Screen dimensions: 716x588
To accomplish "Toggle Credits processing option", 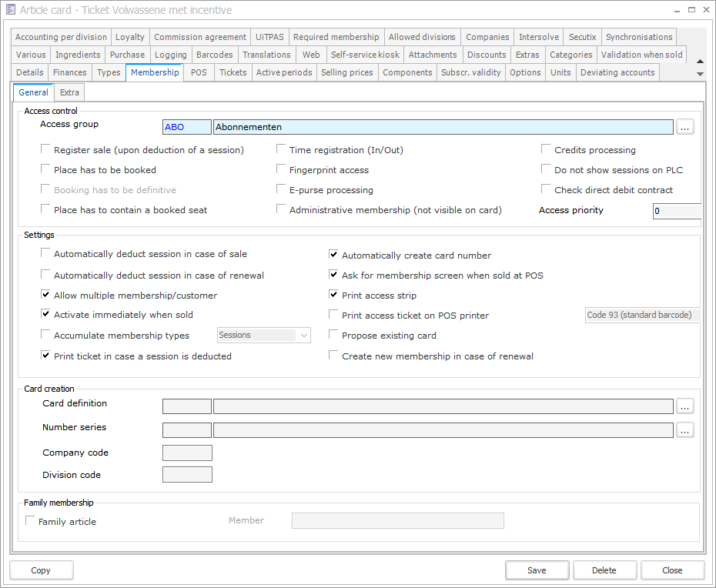I will (547, 150).
